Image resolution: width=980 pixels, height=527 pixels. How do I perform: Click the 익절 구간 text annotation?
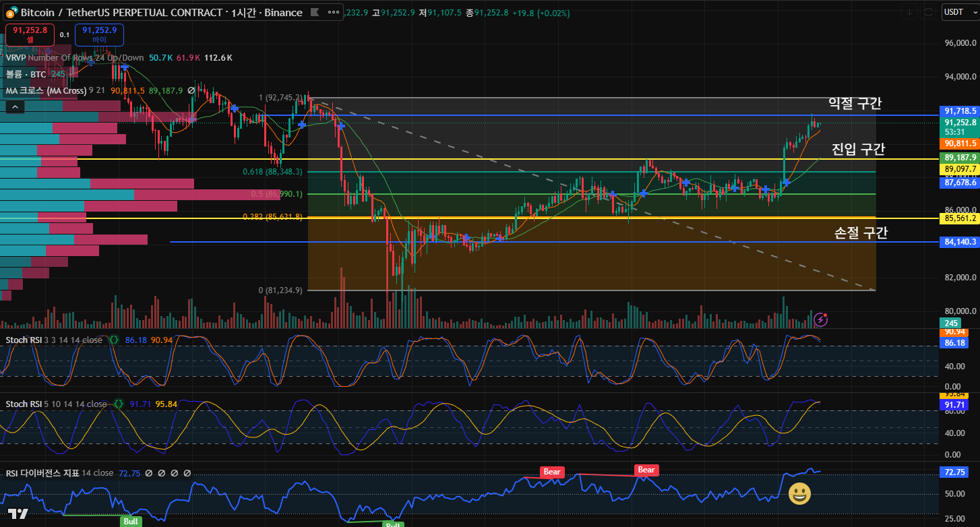click(x=854, y=103)
